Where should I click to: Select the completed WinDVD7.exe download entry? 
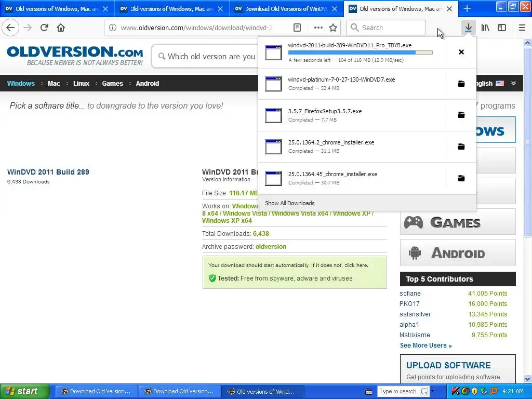point(352,84)
